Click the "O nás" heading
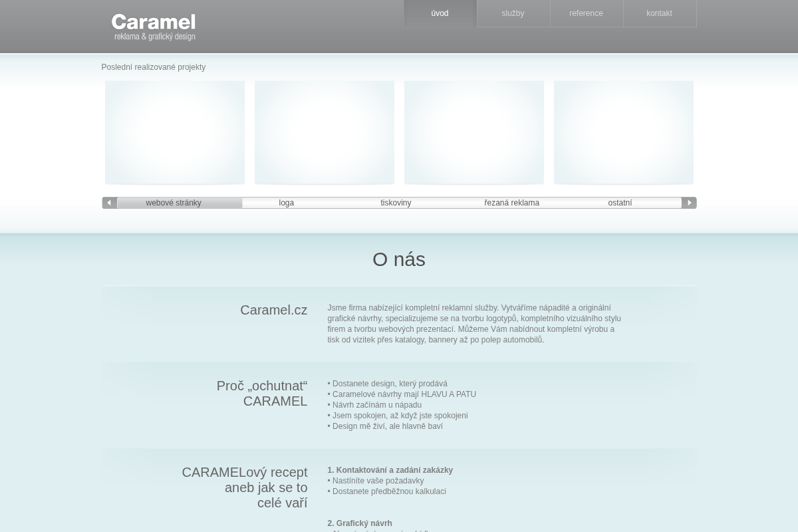The height and width of the screenshot is (532, 798). (x=399, y=259)
